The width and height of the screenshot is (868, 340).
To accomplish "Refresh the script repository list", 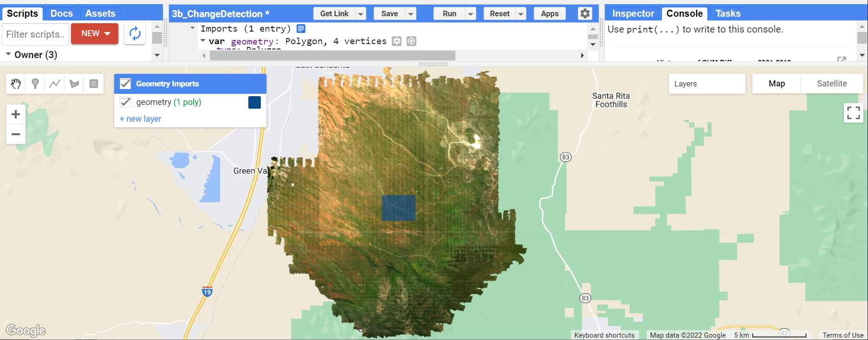I will (135, 33).
